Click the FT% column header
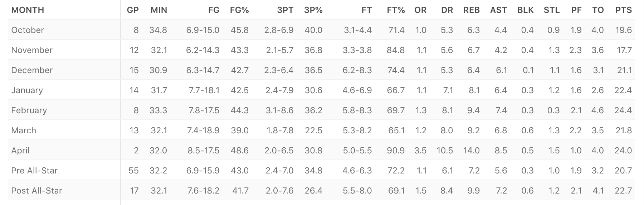644x205 pixels. pos(396,10)
